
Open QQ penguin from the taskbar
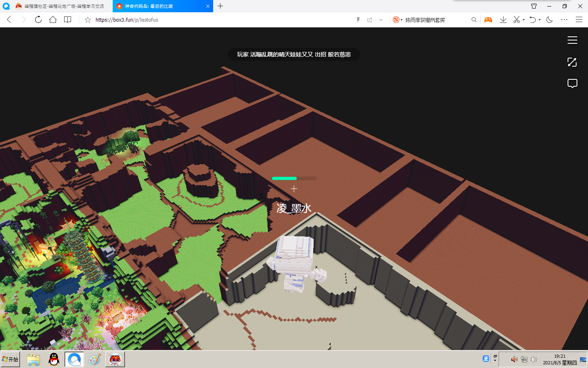point(54,359)
